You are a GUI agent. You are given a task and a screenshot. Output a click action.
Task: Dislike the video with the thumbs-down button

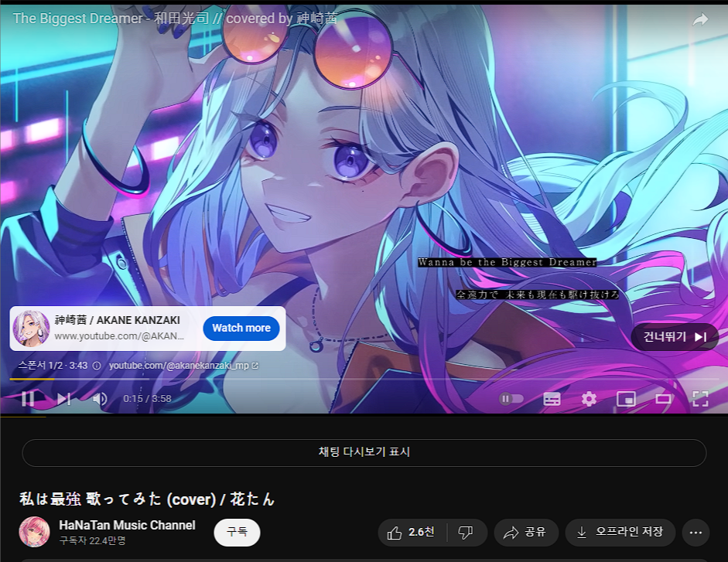click(467, 533)
